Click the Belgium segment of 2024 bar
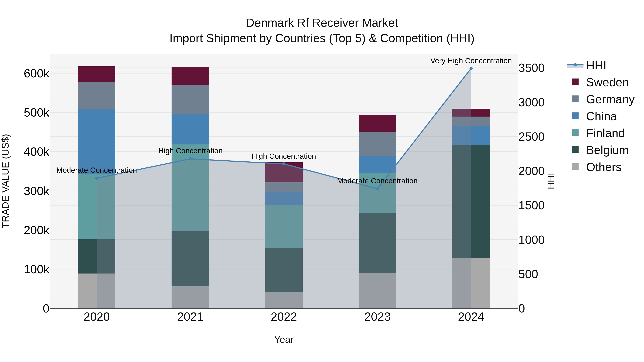644x362 pixels. (x=471, y=201)
